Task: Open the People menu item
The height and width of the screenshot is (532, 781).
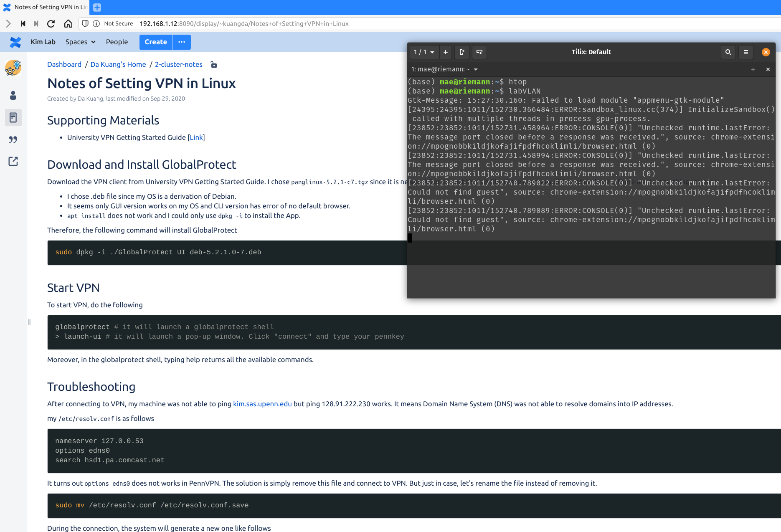Action: (117, 42)
